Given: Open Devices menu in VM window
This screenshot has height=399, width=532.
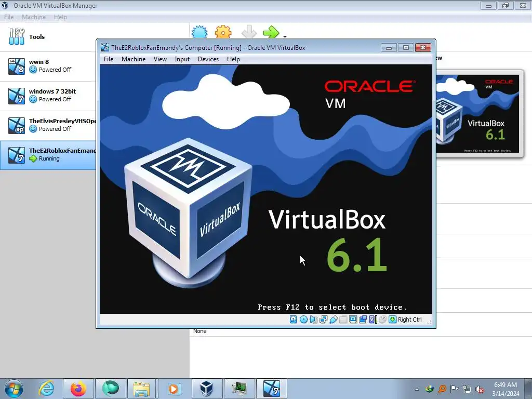Looking at the screenshot, I should click(x=208, y=59).
